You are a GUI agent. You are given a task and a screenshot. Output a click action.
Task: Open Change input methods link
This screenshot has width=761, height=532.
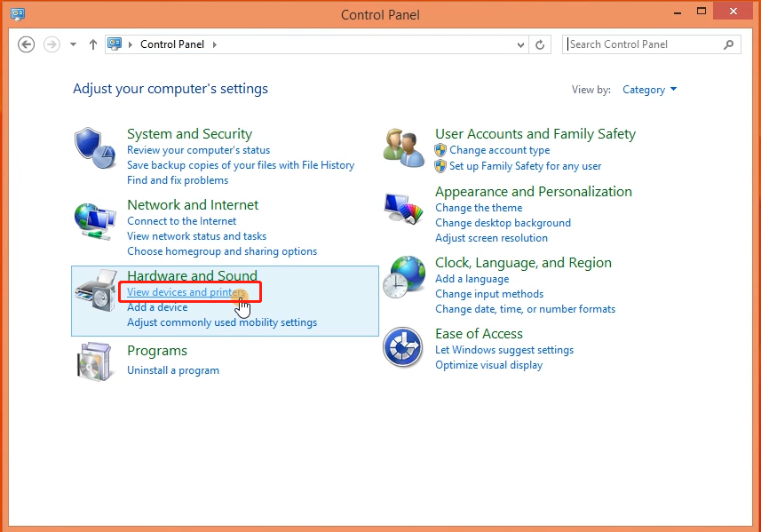point(489,294)
